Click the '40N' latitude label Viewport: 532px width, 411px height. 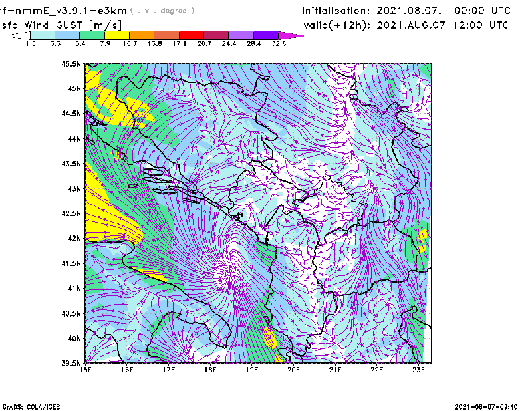74,339
